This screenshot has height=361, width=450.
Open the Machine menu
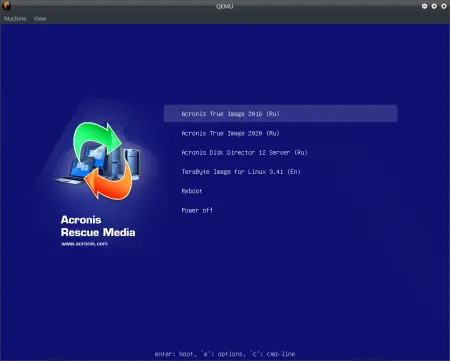coord(15,19)
